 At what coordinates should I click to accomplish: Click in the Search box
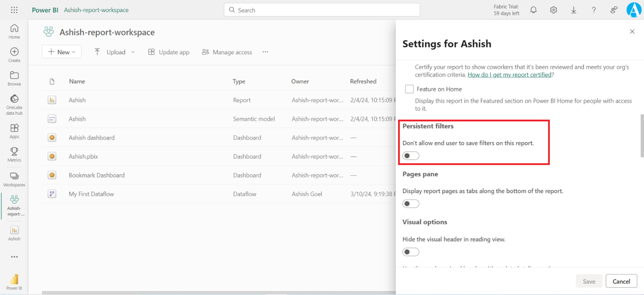click(322, 10)
